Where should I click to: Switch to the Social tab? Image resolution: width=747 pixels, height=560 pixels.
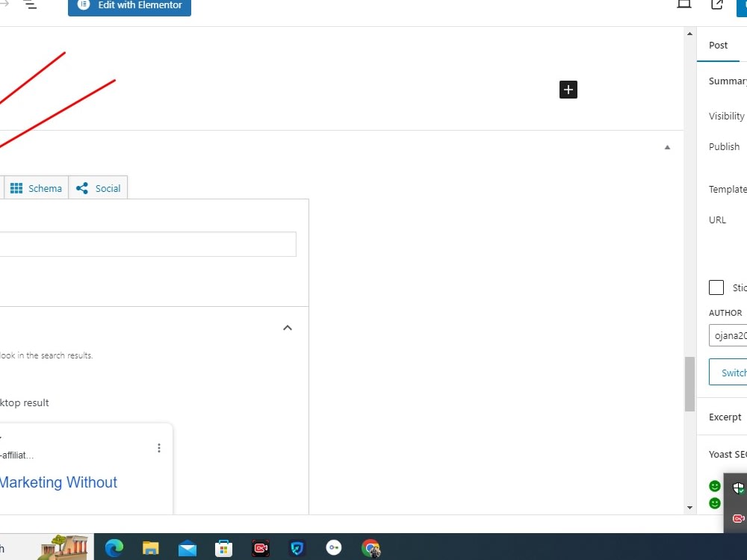pos(98,188)
